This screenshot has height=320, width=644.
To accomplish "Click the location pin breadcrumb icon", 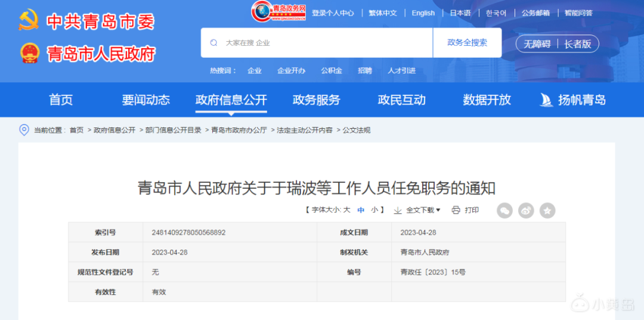I will click(x=24, y=130).
